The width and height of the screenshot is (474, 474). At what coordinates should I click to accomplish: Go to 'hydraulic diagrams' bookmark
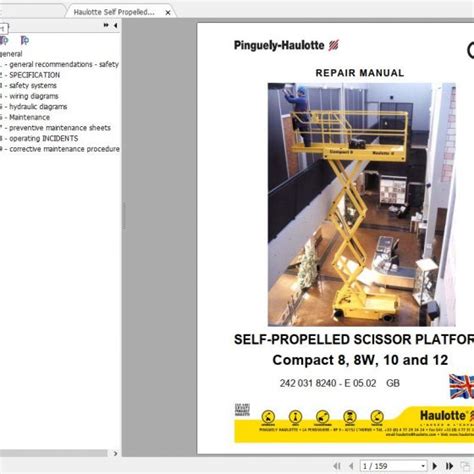[x=38, y=107]
